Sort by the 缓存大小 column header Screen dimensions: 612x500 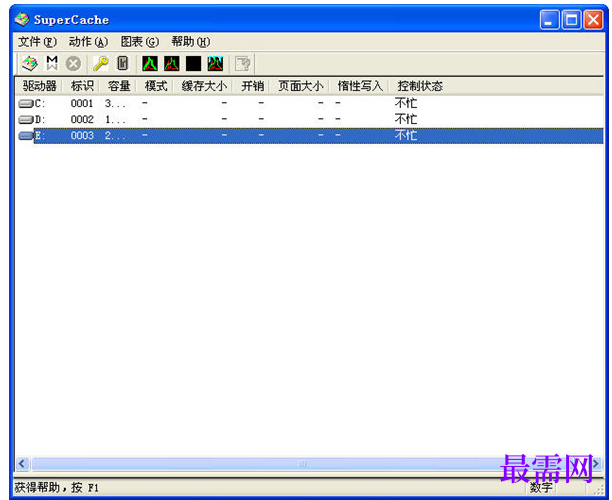[x=204, y=86]
